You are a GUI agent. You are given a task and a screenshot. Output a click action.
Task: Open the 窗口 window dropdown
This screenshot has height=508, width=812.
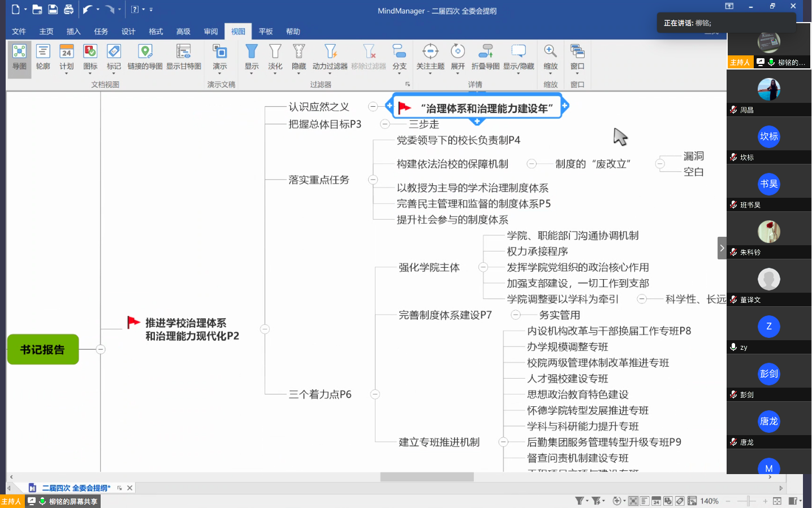point(577,73)
